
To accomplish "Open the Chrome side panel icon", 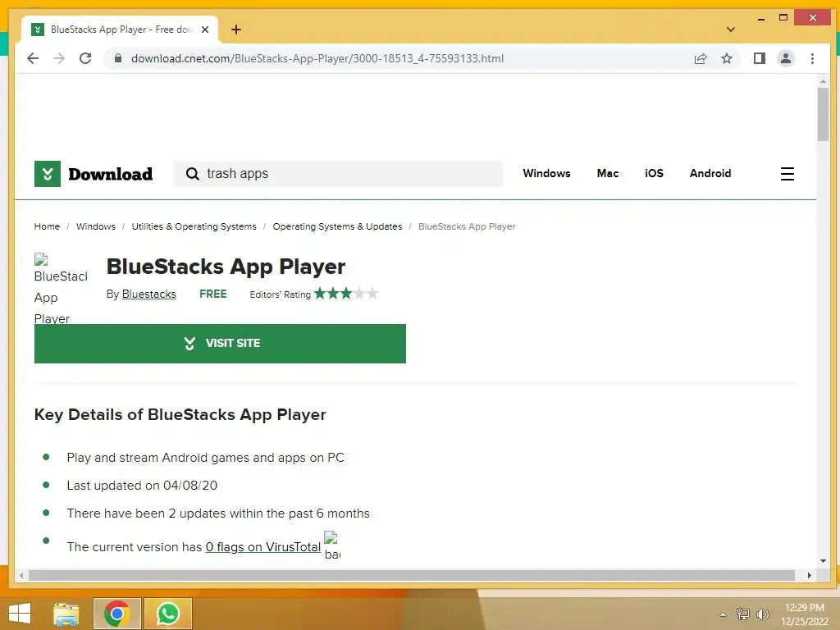I will 759,58.
